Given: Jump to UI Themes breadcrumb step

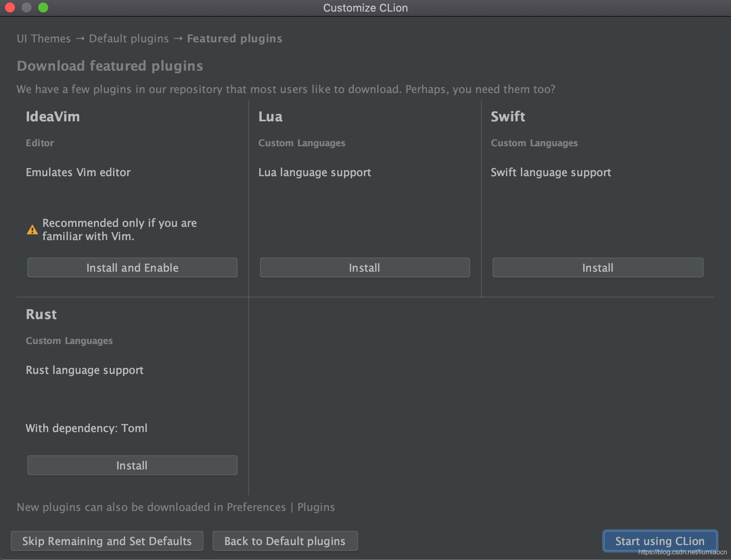Looking at the screenshot, I should pos(44,39).
